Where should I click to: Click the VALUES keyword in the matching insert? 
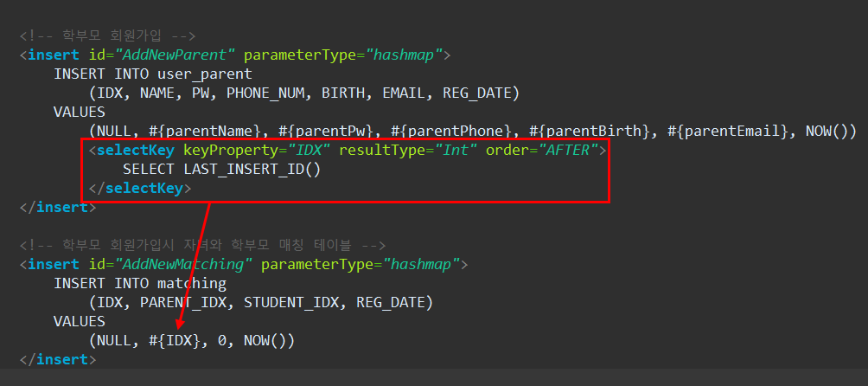[80, 322]
